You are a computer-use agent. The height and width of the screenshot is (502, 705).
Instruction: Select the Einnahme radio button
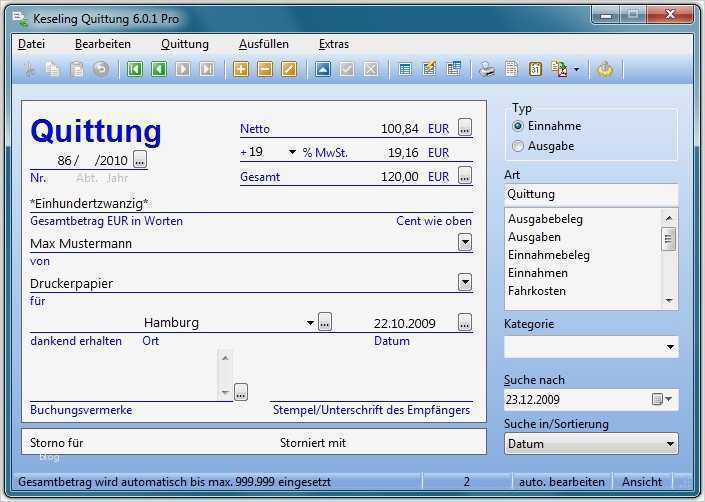pos(518,126)
